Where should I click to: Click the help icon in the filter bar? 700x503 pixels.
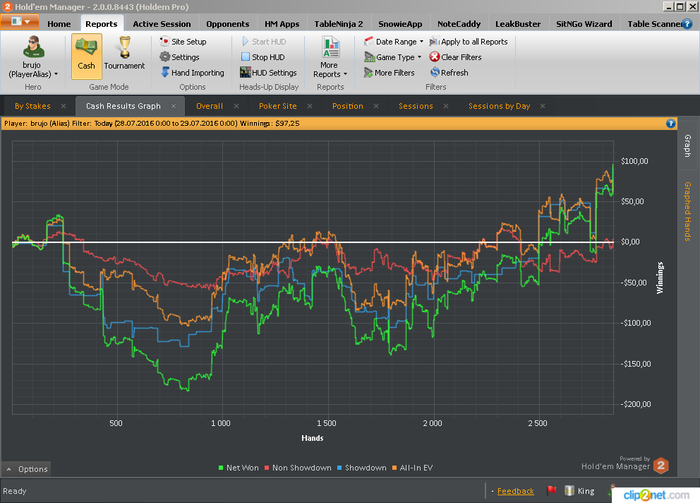coord(671,124)
